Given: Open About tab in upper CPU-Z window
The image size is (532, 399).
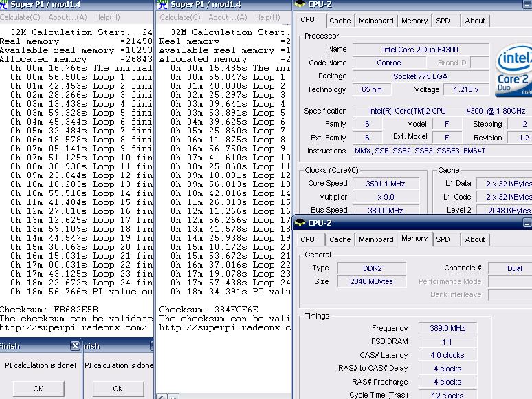Looking at the screenshot, I should click(x=475, y=21).
